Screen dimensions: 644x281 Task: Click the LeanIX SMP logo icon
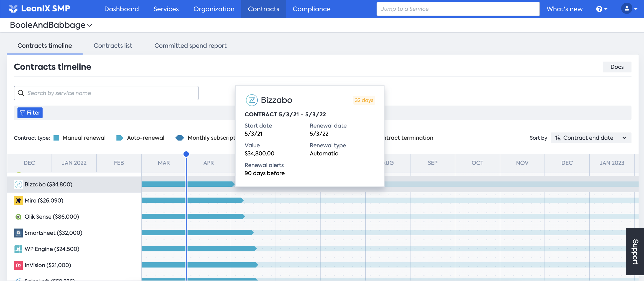coord(13,9)
